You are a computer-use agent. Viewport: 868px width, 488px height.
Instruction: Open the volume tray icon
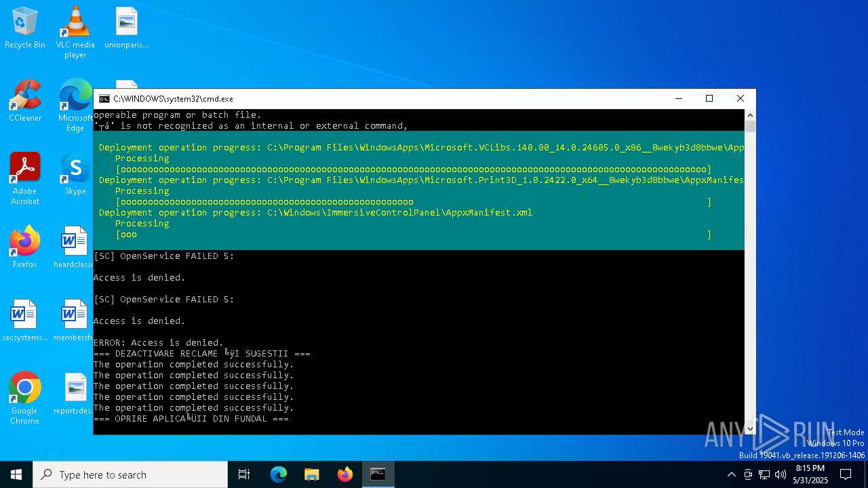point(781,474)
